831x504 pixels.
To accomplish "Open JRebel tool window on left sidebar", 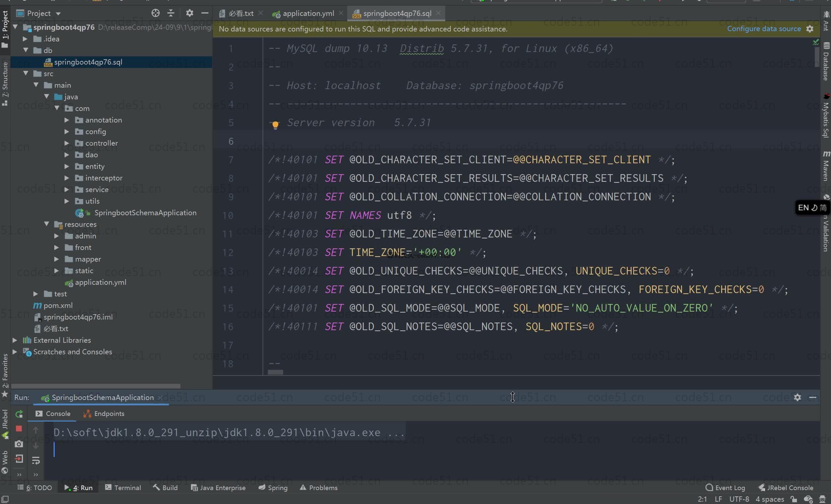I will [x=5, y=424].
